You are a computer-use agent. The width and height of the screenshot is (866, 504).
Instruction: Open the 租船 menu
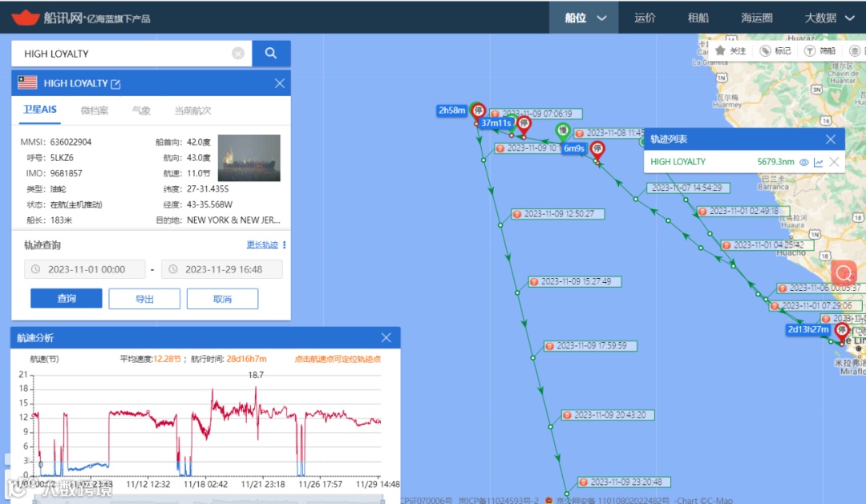(698, 18)
